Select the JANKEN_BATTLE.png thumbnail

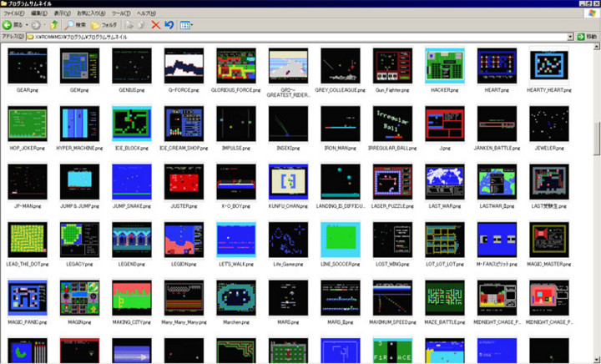(x=497, y=124)
